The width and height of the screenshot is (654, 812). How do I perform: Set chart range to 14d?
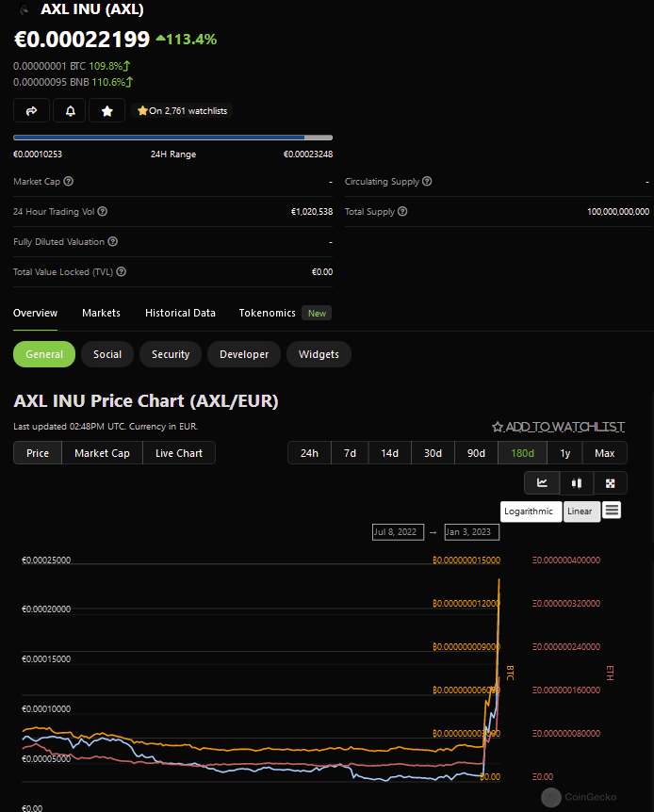point(390,453)
